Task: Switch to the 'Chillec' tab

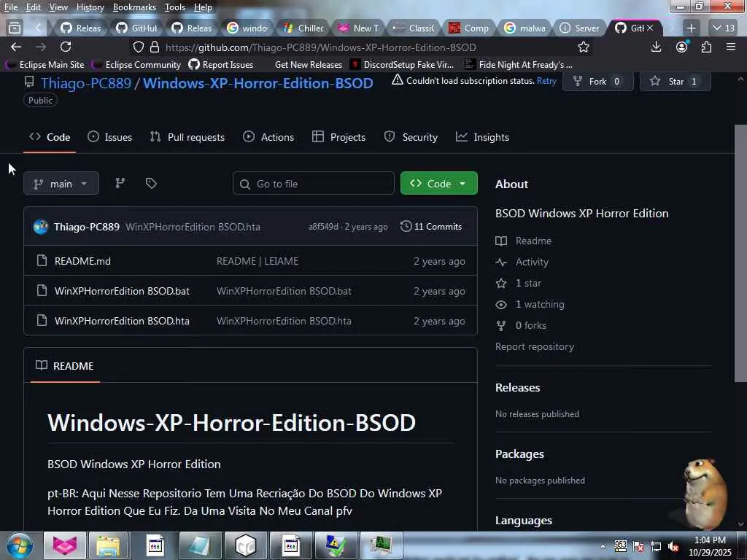Action: 303,28
